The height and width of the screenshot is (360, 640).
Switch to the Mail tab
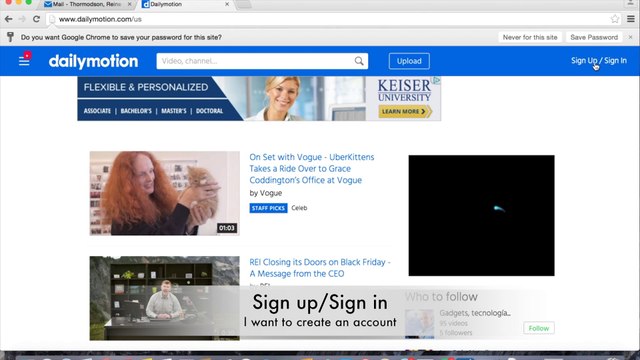click(x=87, y=4)
